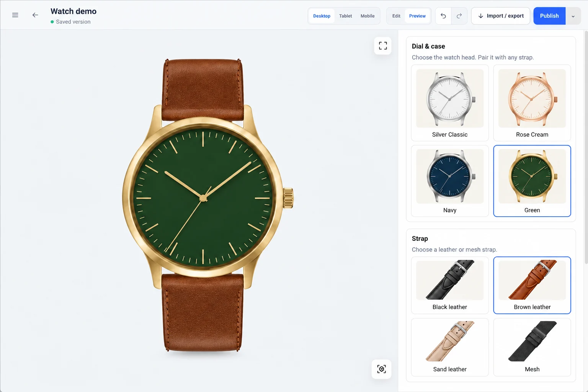This screenshot has height=392, width=588.
Task: Go back using the arrow icon
Action: click(35, 15)
